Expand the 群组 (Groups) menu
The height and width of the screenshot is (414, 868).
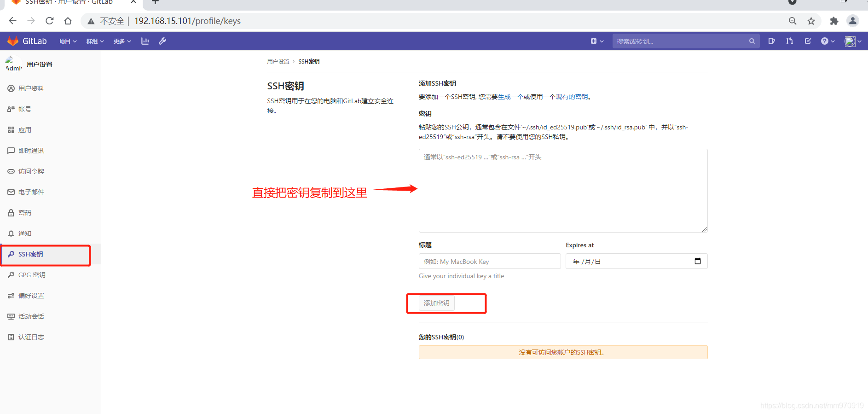95,41
